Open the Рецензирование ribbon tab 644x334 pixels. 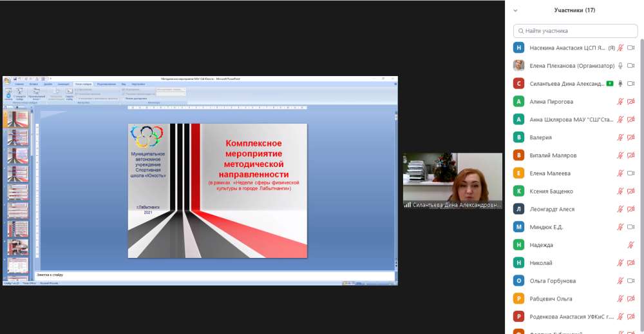[107, 84]
